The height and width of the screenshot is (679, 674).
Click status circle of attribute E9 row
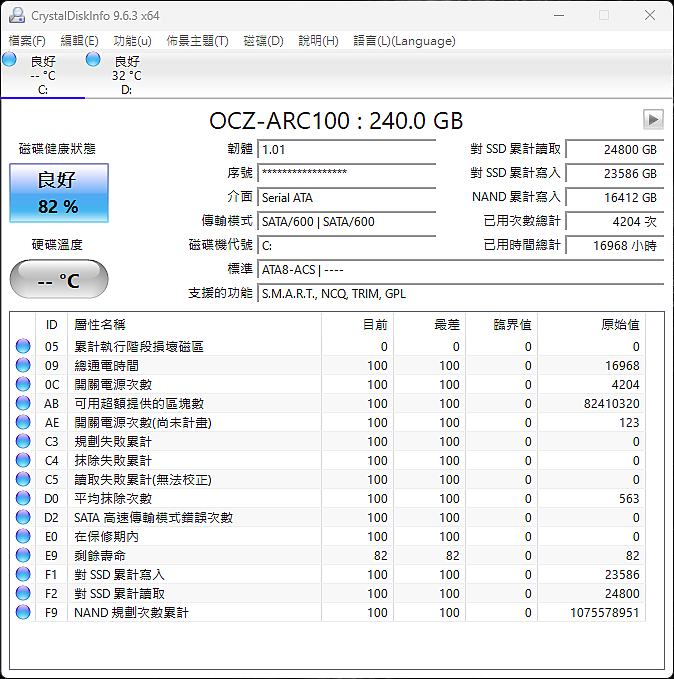coord(23,555)
